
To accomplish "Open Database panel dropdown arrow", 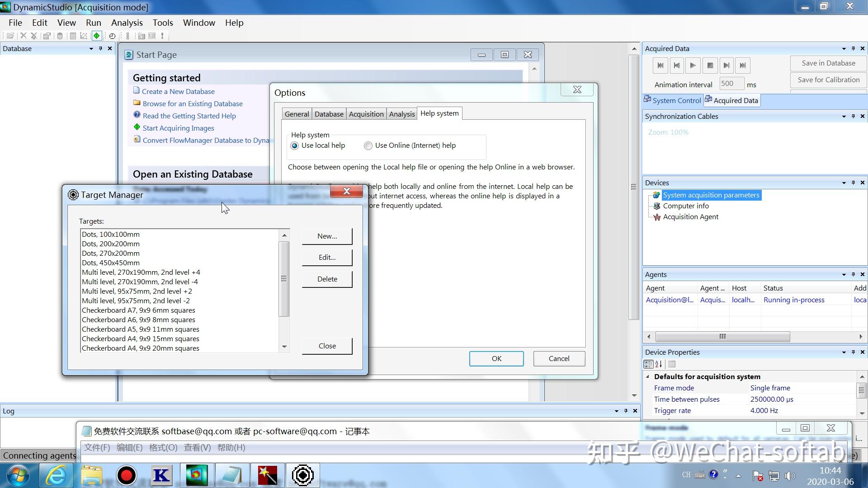I will click(91, 49).
